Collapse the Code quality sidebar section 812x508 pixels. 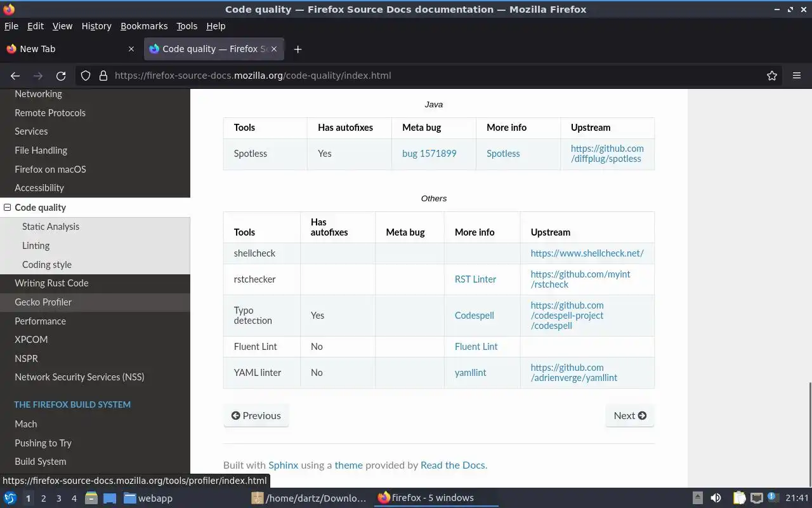click(x=8, y=208)
